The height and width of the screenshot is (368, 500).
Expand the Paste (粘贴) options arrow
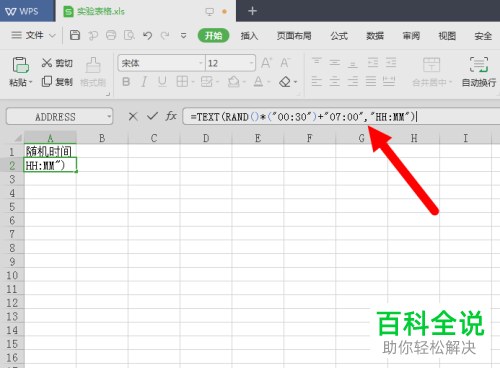[x=31, y=82]
